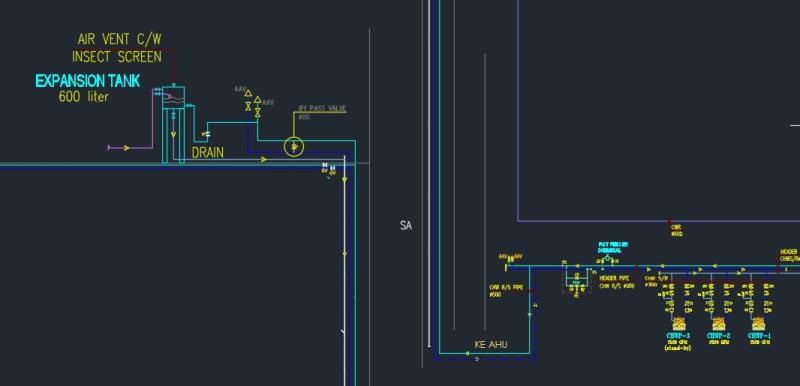Select the '(stand-by)' note under CHWP-3
Screen dimensions: 800x386
pyautogui.click(x=678, y=348)
